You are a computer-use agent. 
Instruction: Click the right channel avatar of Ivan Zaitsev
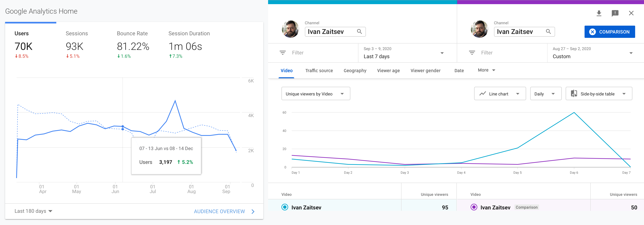click(x=479, y=29)
